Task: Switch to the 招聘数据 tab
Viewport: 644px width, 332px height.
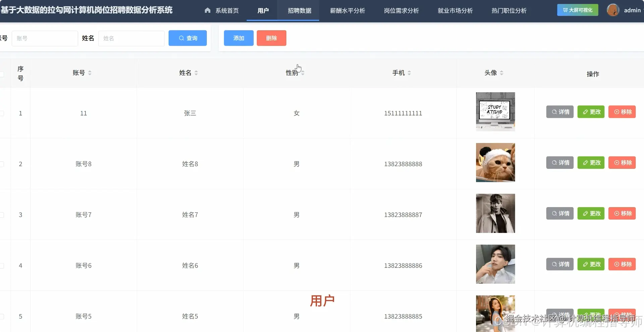Action: 300,10
